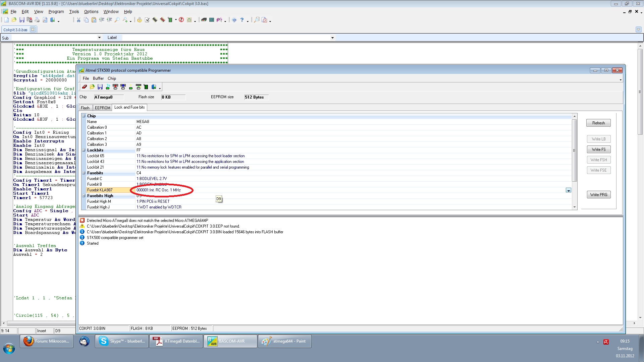Click the Copy icon in BASCOM toolbar

pyautogui.click(x=86, y=20)
